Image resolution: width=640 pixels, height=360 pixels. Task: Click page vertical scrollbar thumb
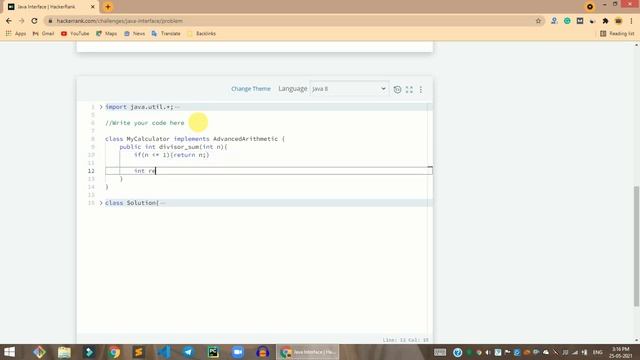tap(636, 246)
